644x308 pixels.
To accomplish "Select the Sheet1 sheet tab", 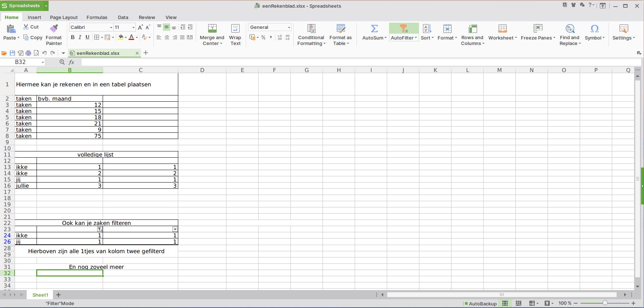I will (40, 295).
